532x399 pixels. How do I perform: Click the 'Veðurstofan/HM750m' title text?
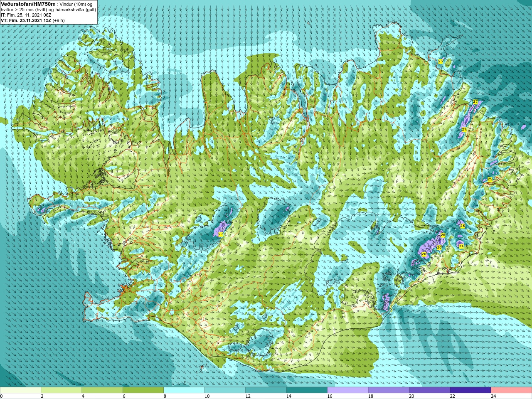click(x=28, y=3)
